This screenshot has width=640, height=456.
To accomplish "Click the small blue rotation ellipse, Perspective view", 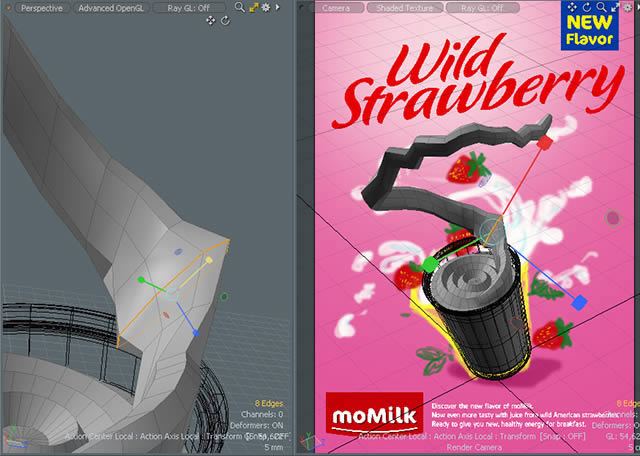I will [178, 252].
